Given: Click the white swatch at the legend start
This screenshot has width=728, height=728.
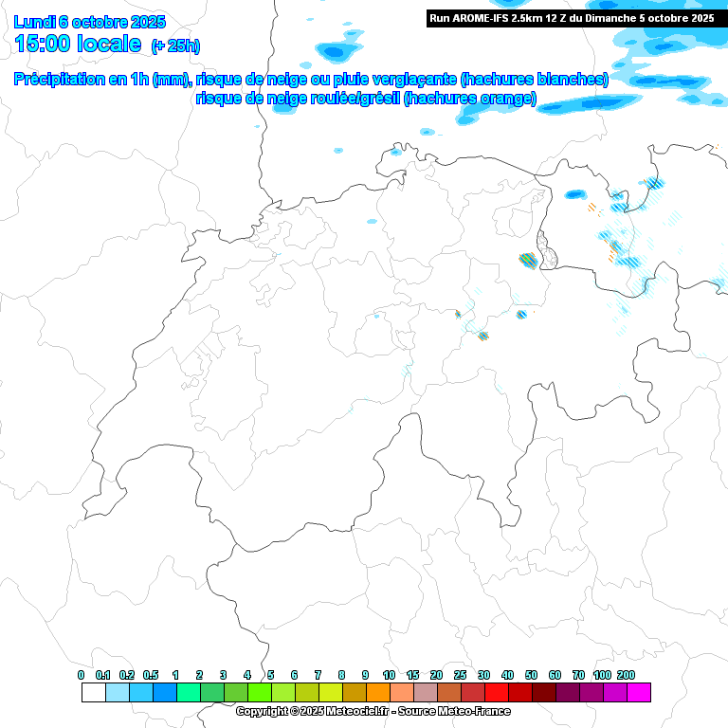Looking at the screenshot, I should point(93,693).
